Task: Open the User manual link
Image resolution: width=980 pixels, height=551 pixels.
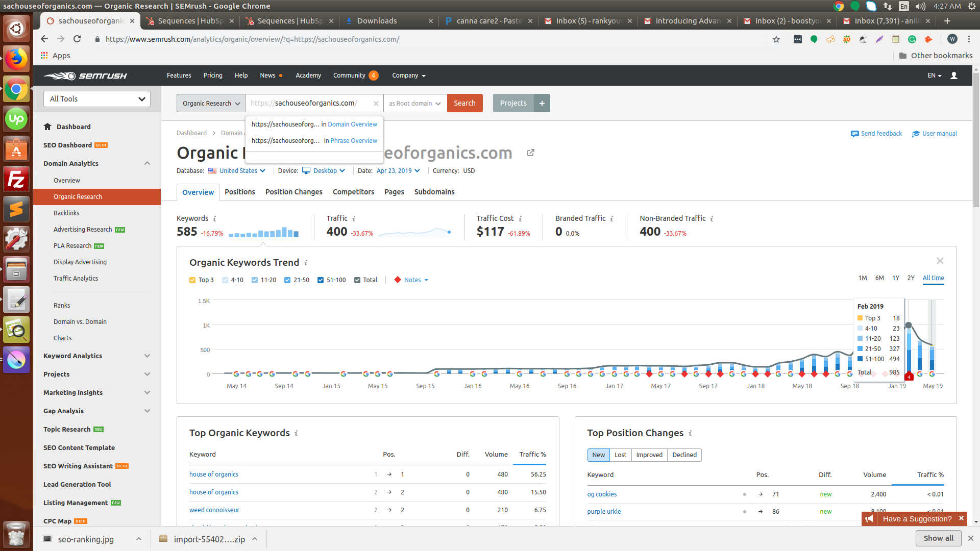Action: click(x=935, y=134)
